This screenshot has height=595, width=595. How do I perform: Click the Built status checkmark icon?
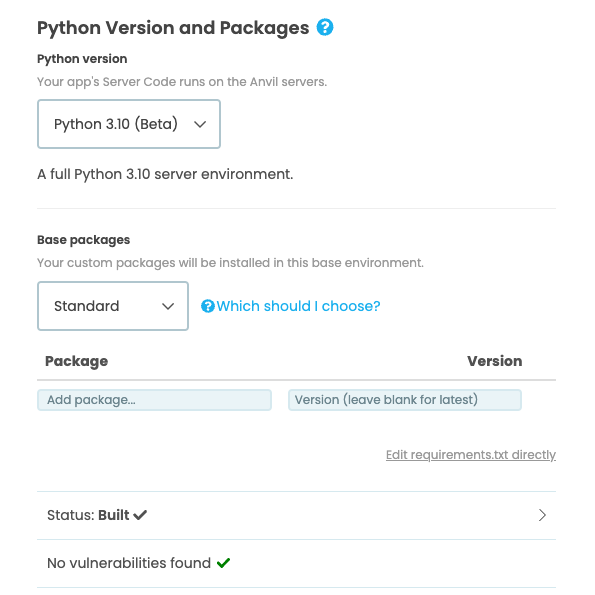(140, 515)
